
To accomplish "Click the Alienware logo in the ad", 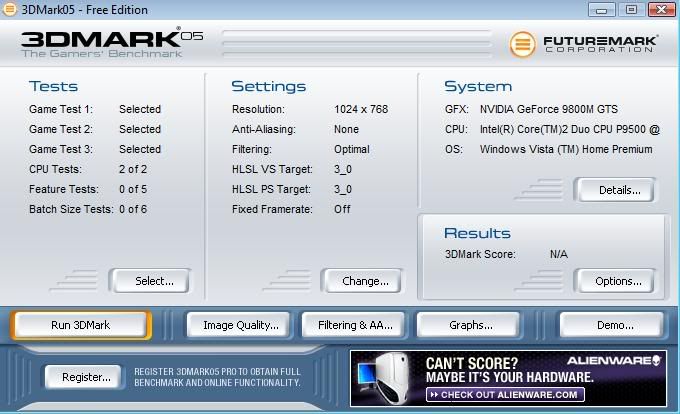I will 614,361.
